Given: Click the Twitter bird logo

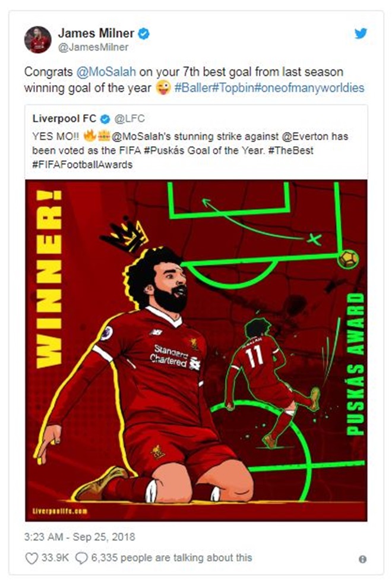Looking at the screenshot, I should (x=361, y=33).
